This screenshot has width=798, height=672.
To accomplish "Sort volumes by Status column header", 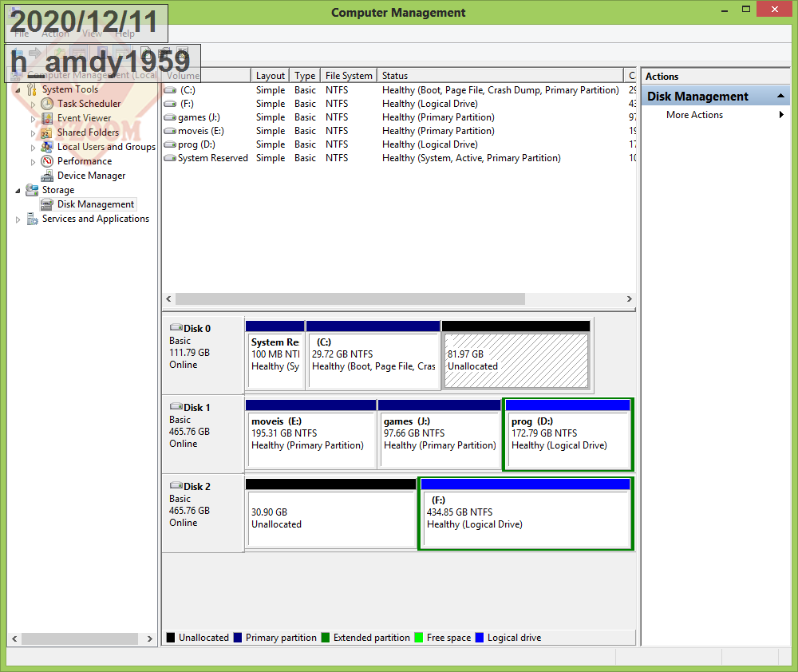I will pyautogui.click(x=500, y=75).
